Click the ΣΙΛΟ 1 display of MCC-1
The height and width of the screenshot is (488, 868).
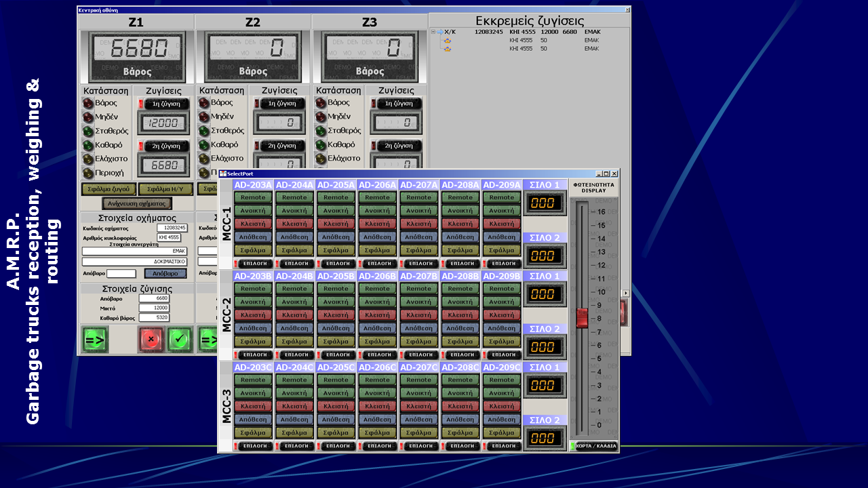coord(545,203)
